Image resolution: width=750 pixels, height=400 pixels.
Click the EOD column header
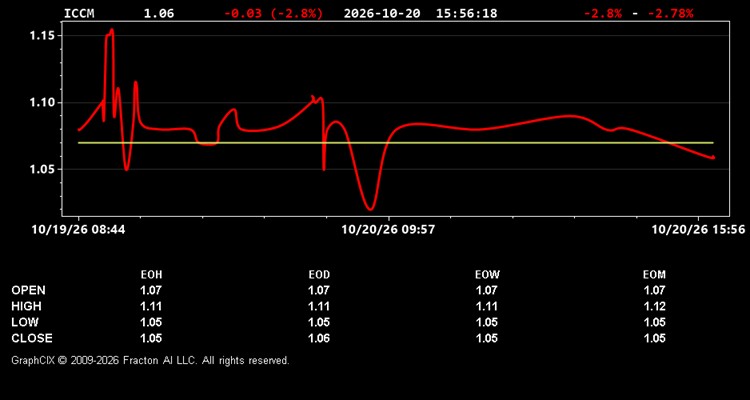pyautogui.click(x=319, y=275)
